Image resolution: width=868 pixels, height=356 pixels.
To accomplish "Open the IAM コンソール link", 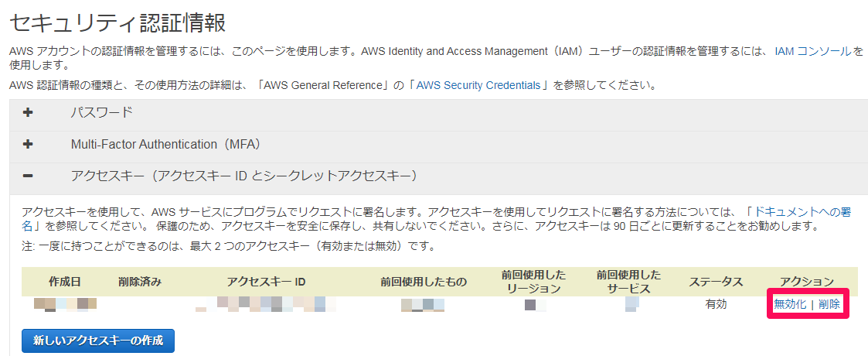I will 819,52.
